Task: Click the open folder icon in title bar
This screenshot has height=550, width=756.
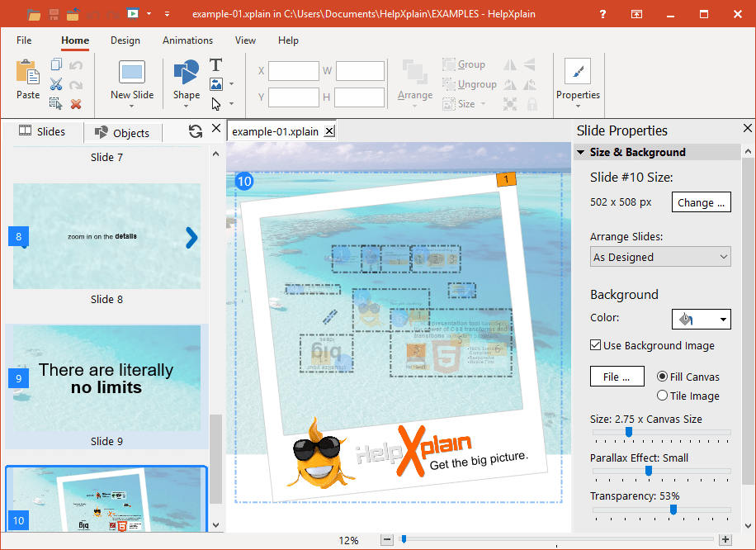Action: (34, 15)
